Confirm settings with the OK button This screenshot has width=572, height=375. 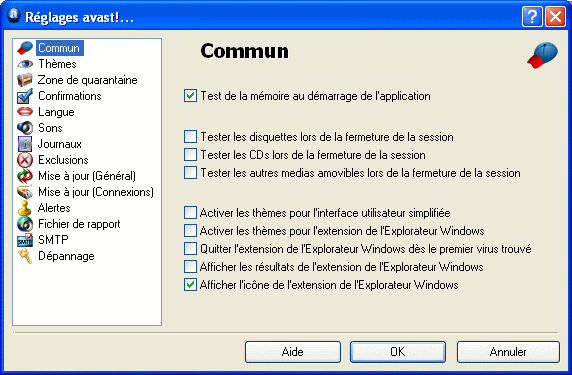[398, 352]
